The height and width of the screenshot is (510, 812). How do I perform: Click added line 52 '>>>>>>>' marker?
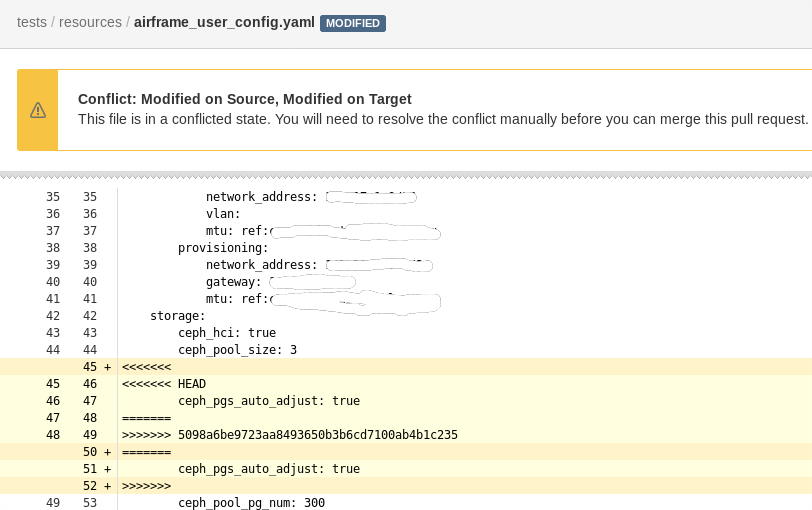coord(406,486)
